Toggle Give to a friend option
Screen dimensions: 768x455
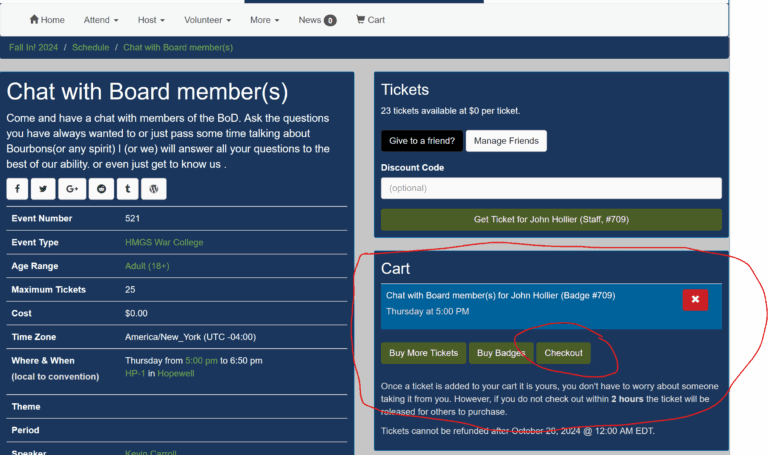pyautogui.click(x=419, y=141)
